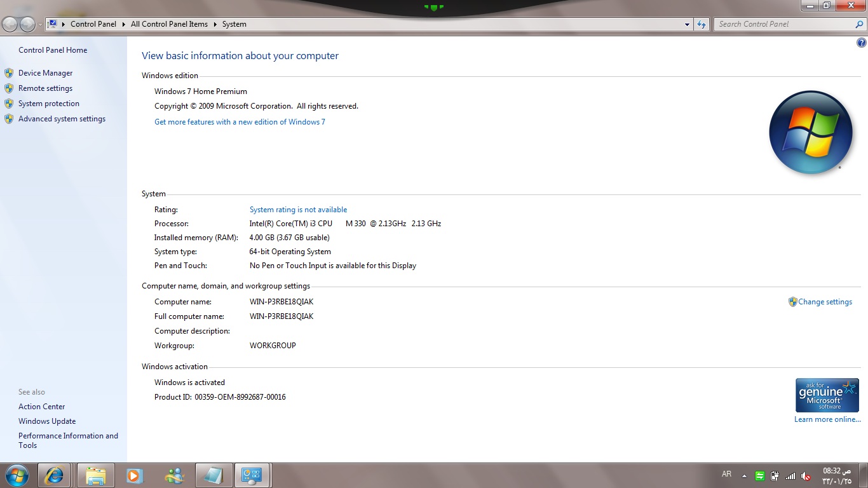
Task: Open Windows Update link
Action: pos(47,421)
